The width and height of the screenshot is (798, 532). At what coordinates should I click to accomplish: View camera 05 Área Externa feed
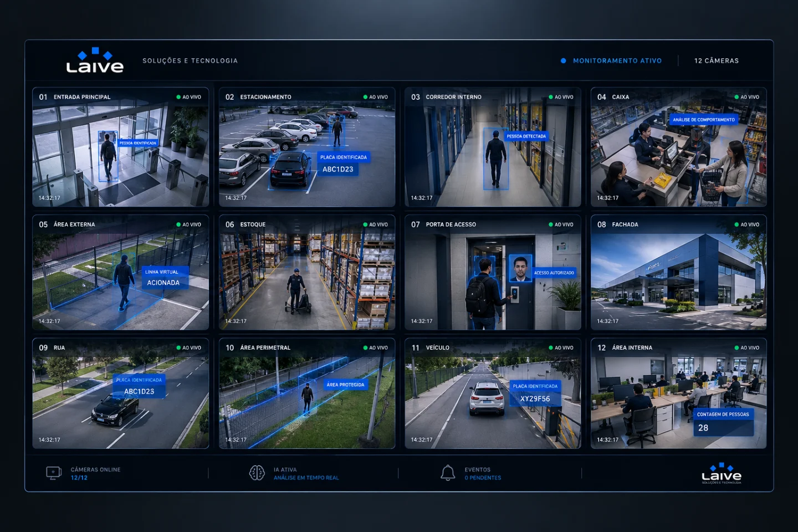point(121,273)
